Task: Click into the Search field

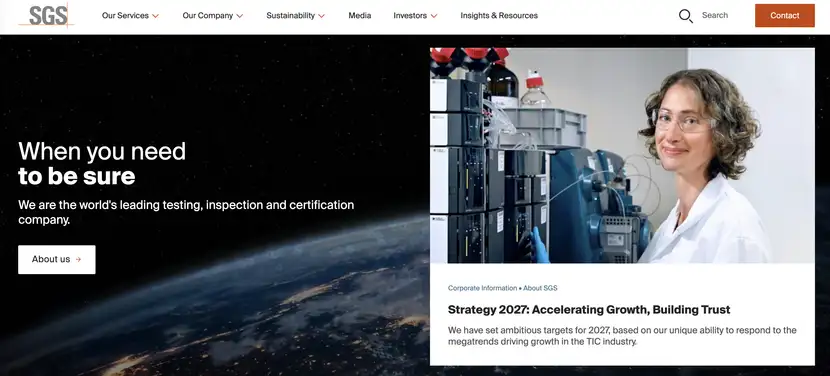Action: (715, 15)
